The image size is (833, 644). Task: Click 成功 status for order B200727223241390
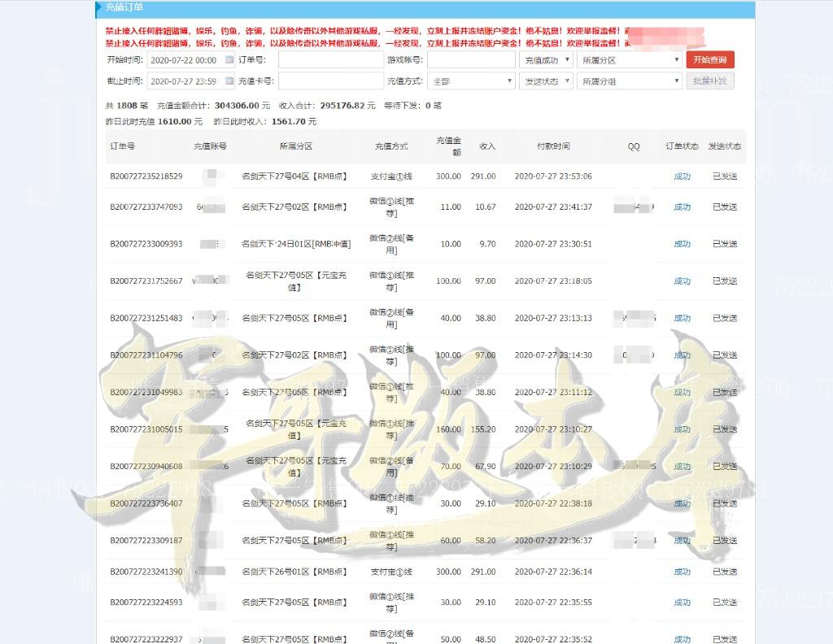pos(682,572)
